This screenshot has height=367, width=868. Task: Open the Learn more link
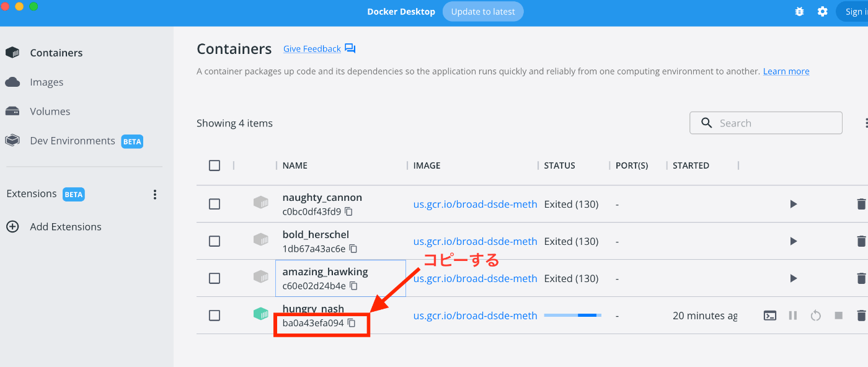[x=786, y=71]
